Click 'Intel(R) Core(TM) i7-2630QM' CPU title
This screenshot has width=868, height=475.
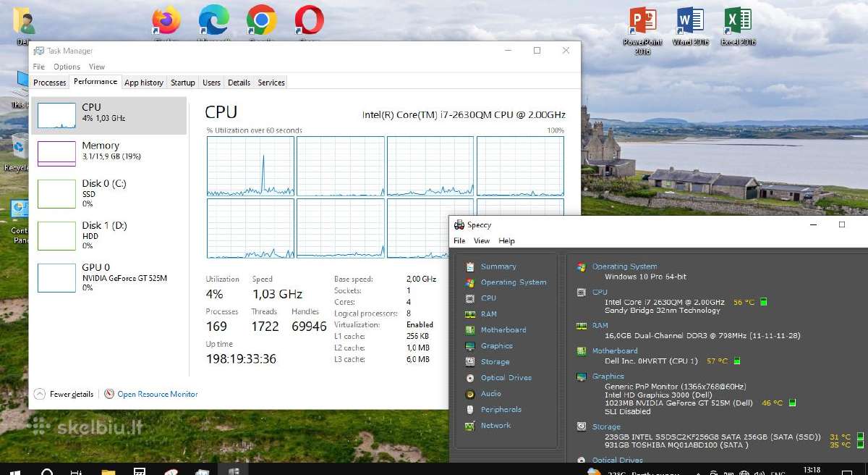[x=464, y=114]
